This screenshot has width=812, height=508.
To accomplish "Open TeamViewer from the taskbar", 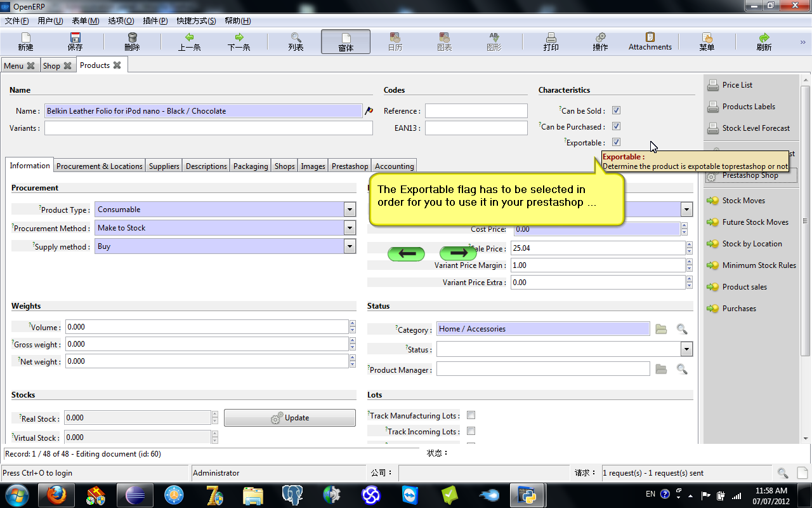I will [410, 495].
